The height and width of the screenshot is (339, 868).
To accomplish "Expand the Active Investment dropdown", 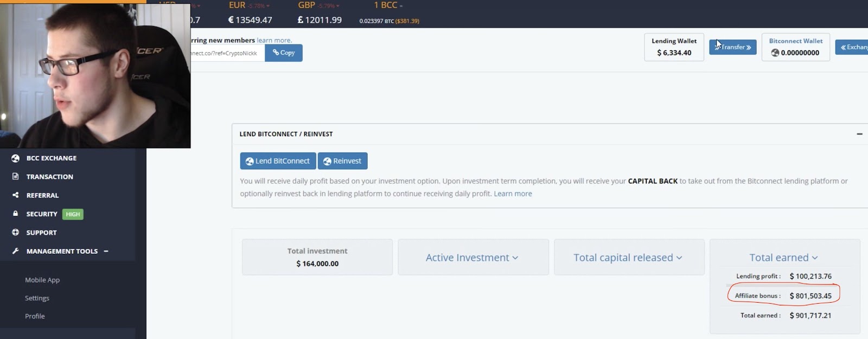I will pos(472,258).
